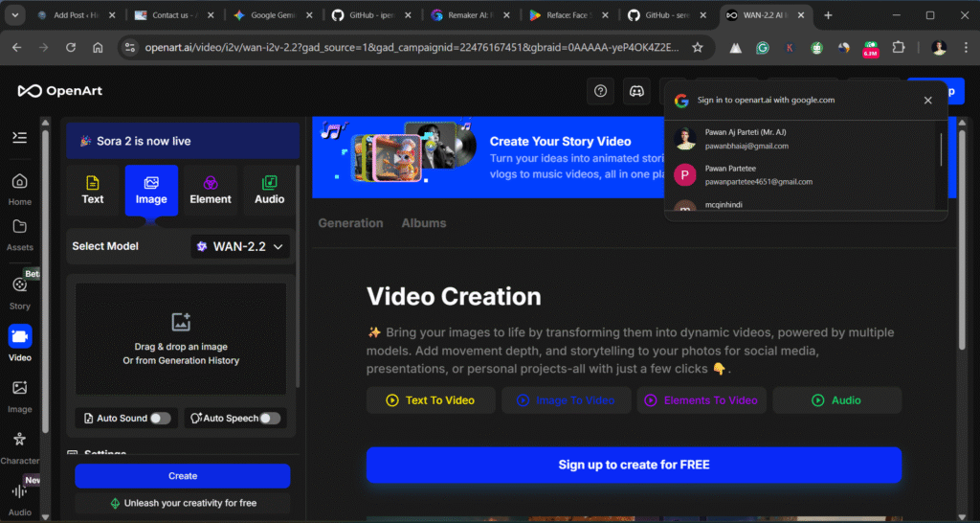Open the Sora 2 is now live banner
Image resolution: width=980 pixels, height=523 pixels.
pyautogui.click(x=183, y=142)
